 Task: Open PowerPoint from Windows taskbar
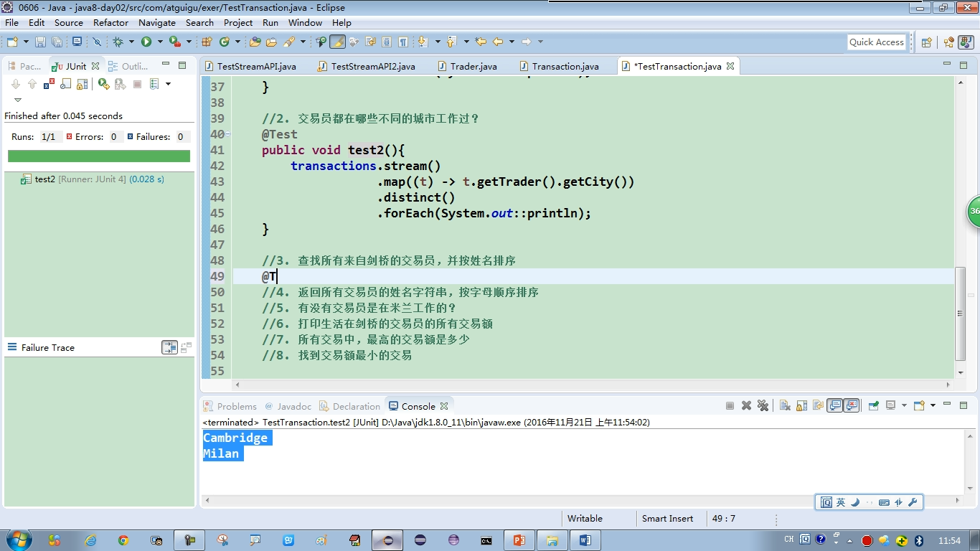[519, 540]
